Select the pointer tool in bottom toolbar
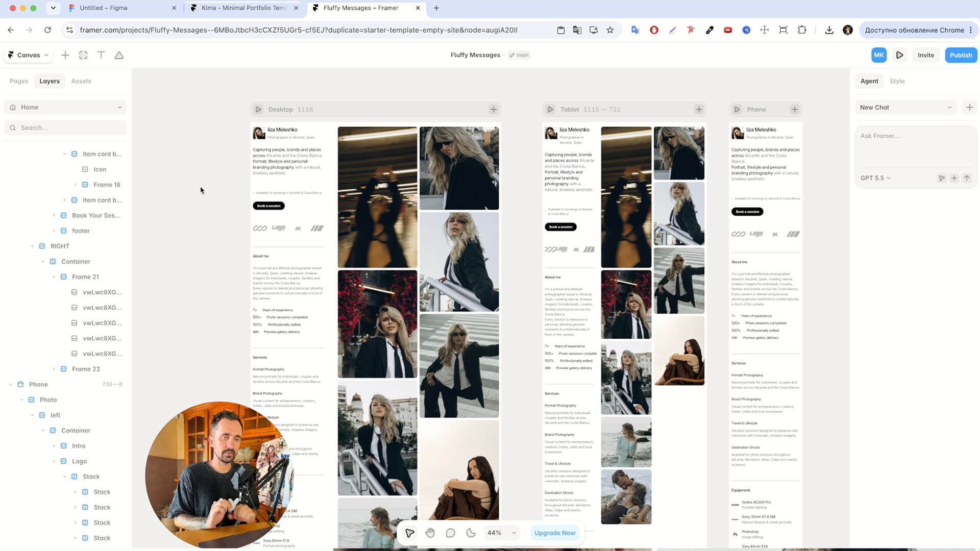 (x=409, y=533)
